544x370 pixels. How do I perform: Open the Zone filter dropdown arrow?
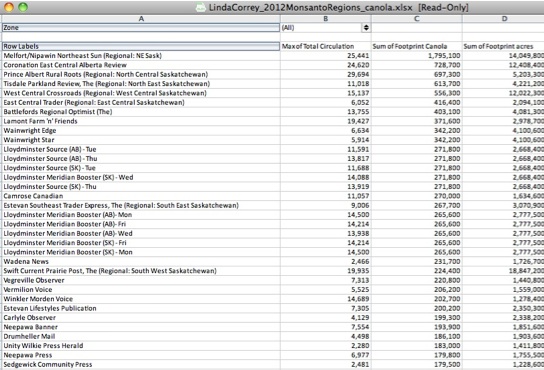point(366,28)
